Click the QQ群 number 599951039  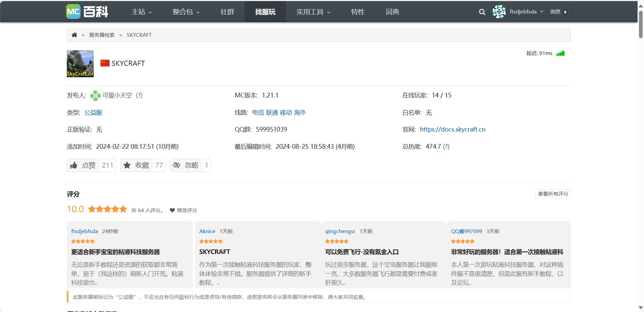click(x=271, y=130)
